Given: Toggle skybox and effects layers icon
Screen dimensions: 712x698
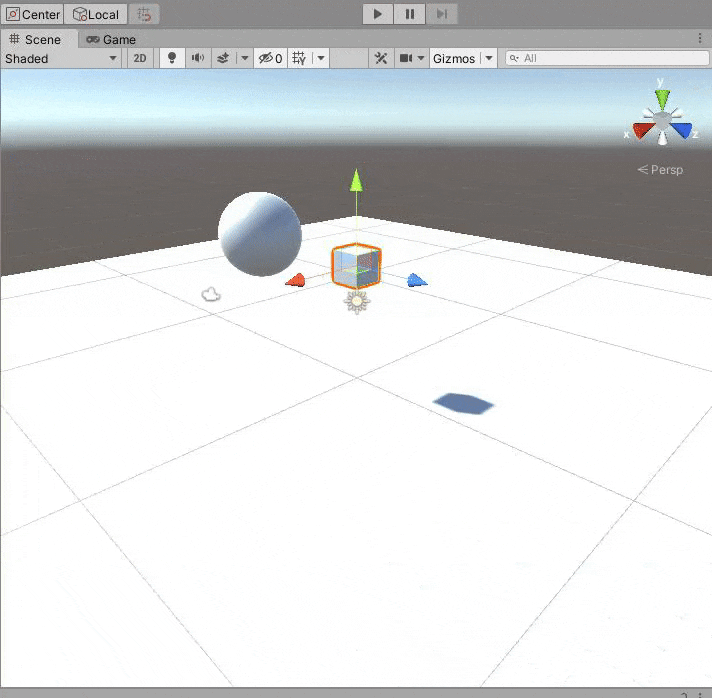Looking at the screenshot, I should tap(223, 58).
